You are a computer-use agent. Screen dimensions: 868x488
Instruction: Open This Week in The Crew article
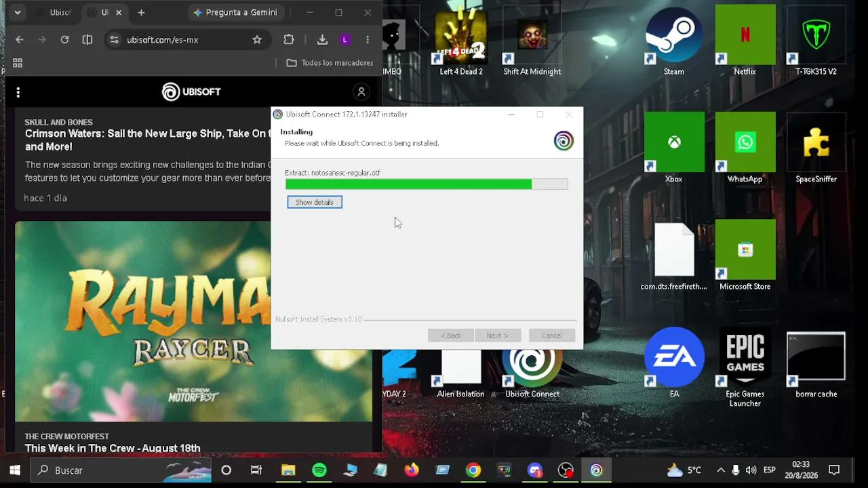point(113,448)
